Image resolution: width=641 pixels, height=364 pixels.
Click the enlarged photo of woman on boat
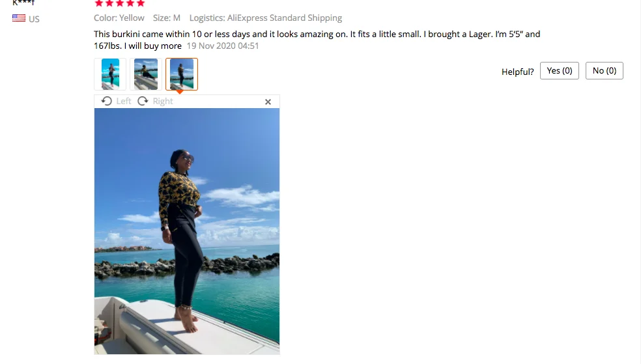tap(187, 231)
